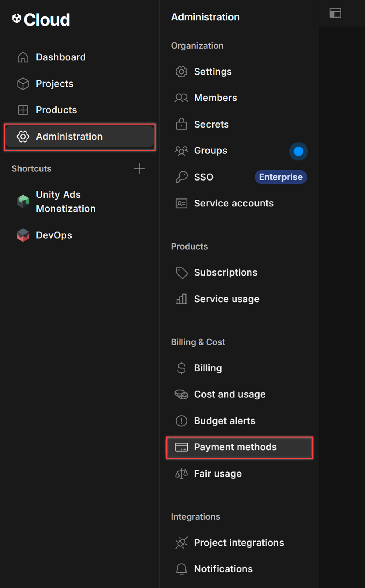This screenshot has height=588, width=365.
Task: Go to the Members page
Action: [239, 98]
